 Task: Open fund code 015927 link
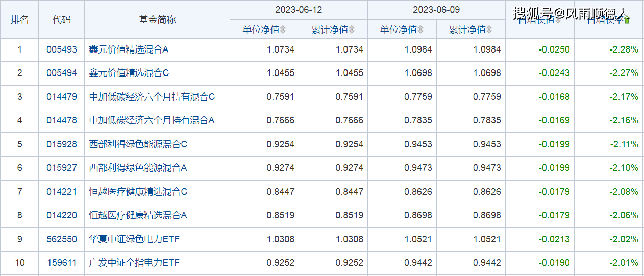click(62, 168)
